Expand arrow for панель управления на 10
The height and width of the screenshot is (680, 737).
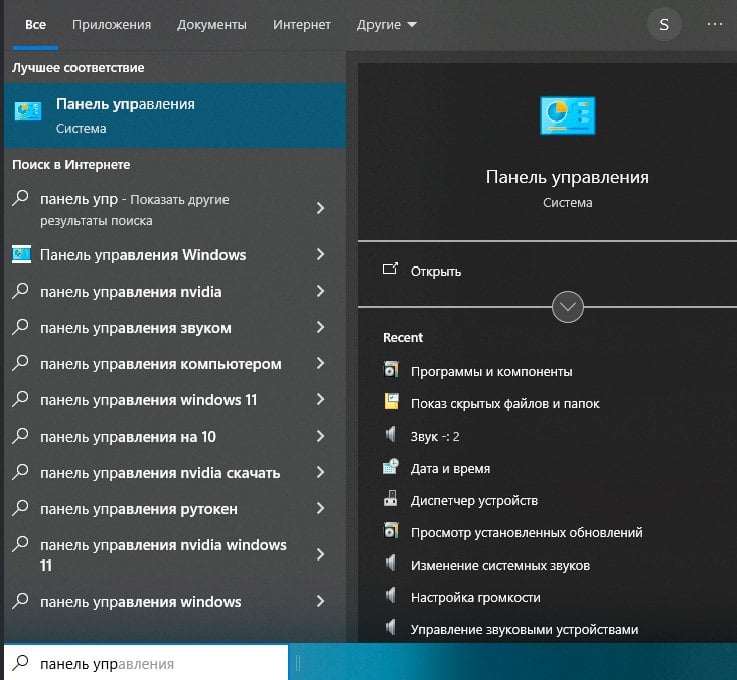[321, 436]
